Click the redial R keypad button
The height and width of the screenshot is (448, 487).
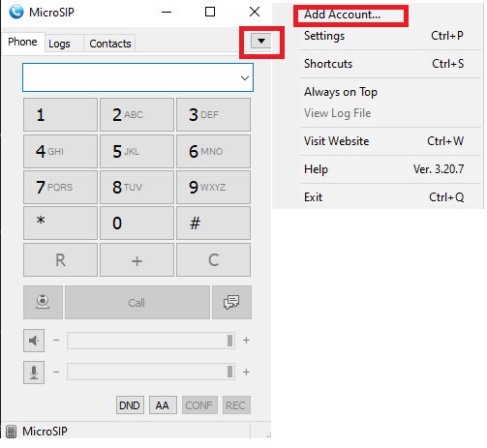pos(60,260)
